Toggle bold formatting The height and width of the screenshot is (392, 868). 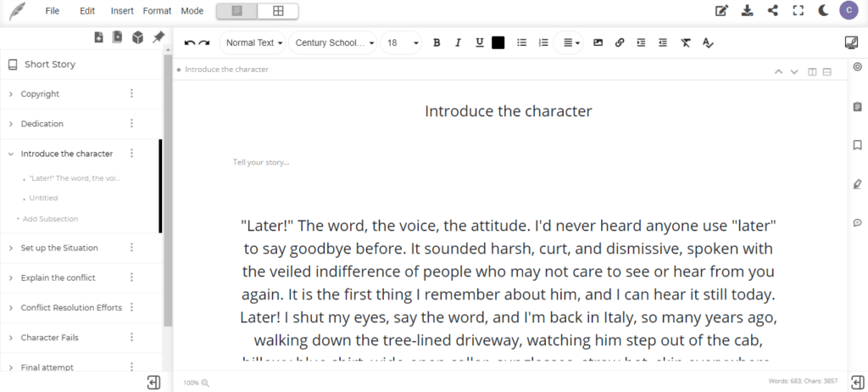pos(437,42)
